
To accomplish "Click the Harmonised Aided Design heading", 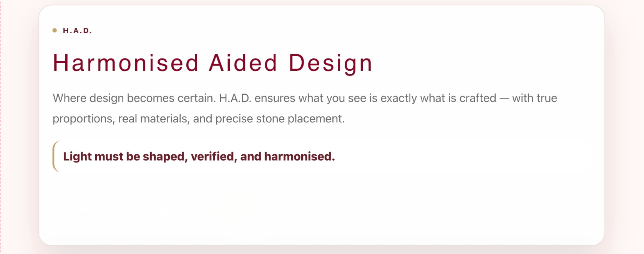I will tap(212, 63).
